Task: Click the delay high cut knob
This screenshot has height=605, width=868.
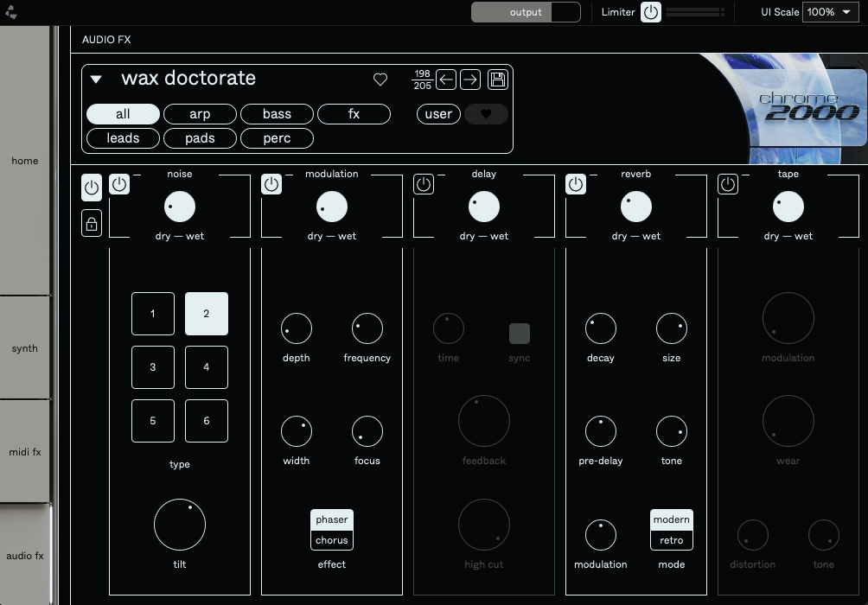Action: click(x=484, y=525)
